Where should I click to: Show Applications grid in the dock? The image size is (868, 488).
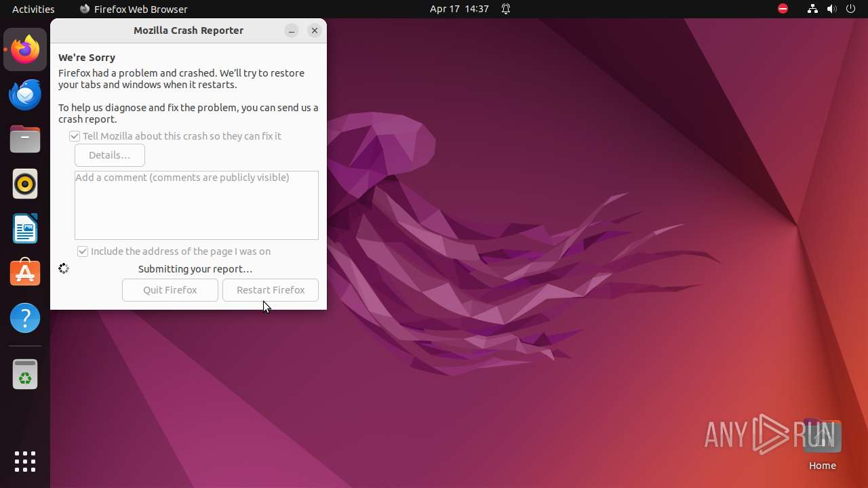(25, 462)
